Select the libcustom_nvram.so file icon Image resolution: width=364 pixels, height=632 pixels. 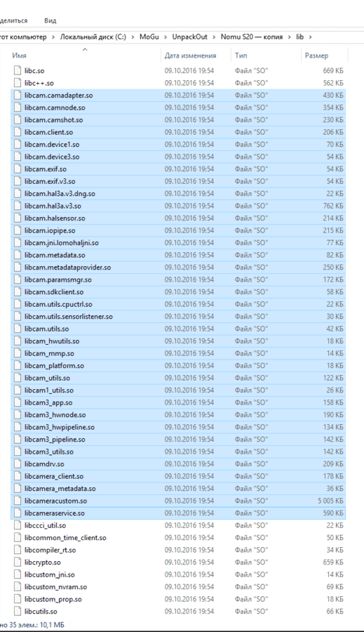pos(17,587)
